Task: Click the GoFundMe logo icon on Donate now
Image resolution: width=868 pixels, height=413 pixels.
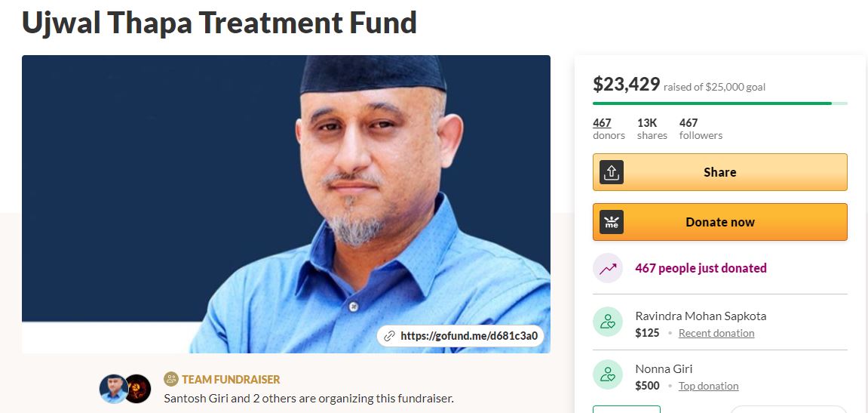Action: [x=611, y=222]
